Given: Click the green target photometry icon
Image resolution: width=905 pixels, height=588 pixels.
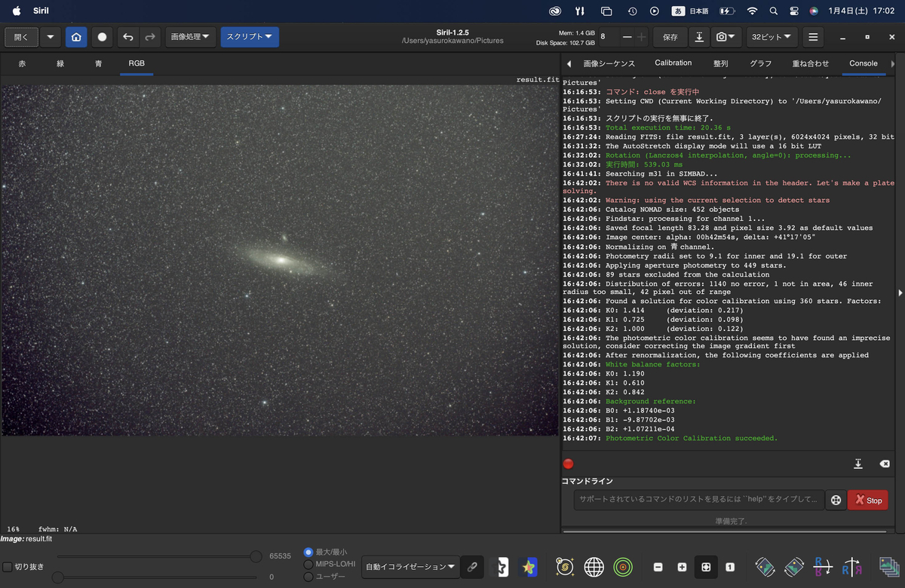Looking at the screenshot, I should click(622, 567).
